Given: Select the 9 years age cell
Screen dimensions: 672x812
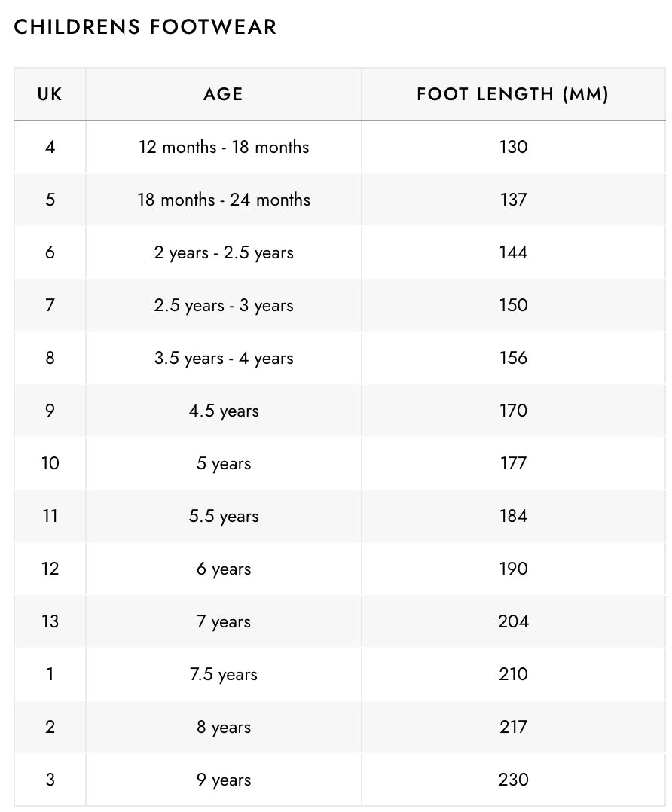Looking at the screenshot, I should [223, 780].
